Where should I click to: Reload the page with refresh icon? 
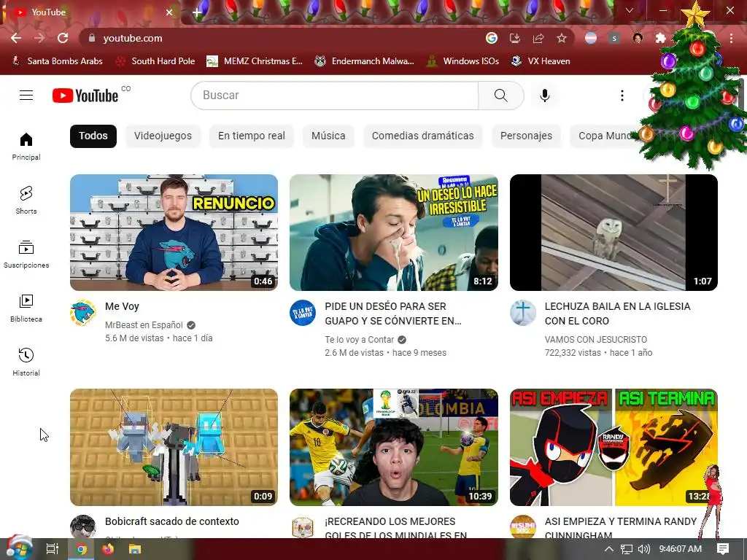[63, 38]
